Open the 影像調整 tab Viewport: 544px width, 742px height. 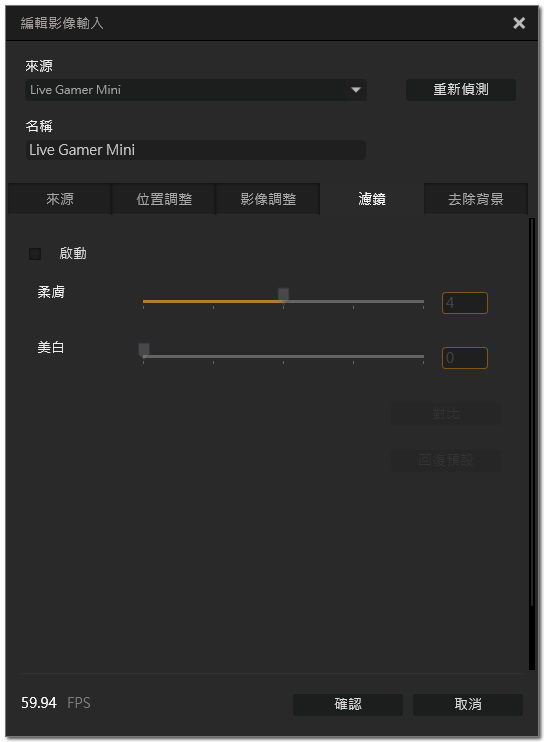tap(268, 199)
